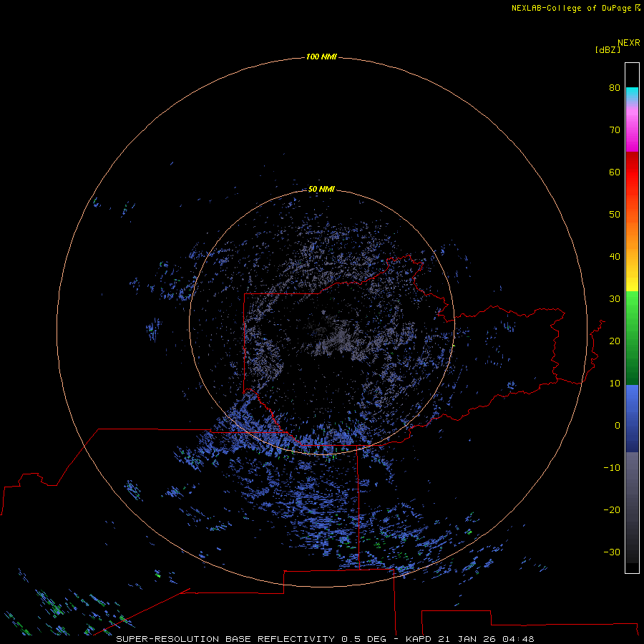The image size is (644, 644).
Task: Click the 30 dBZ scale value
Action: tap(615, 299)
